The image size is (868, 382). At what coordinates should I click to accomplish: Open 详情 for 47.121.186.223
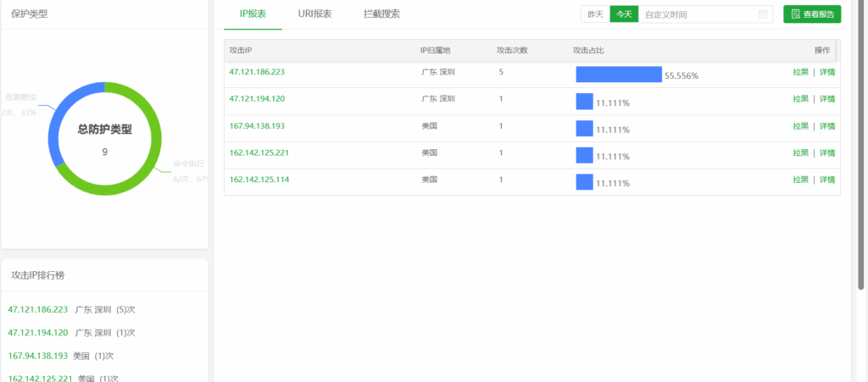[827, 72]
